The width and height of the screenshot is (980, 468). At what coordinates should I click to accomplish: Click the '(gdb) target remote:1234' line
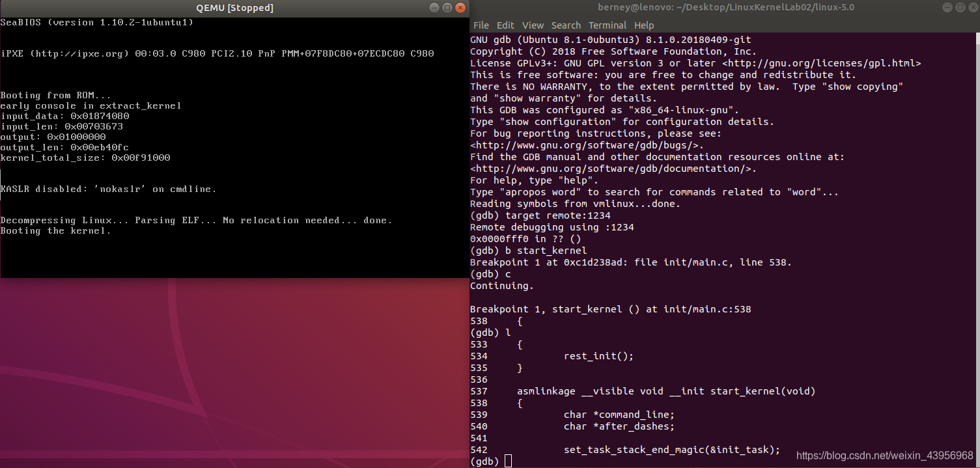click(x=540, y=215)
